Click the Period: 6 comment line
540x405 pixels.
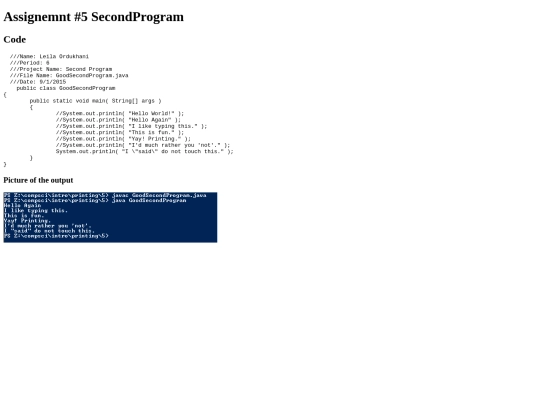pyautogui.click(x=30, y=63)
